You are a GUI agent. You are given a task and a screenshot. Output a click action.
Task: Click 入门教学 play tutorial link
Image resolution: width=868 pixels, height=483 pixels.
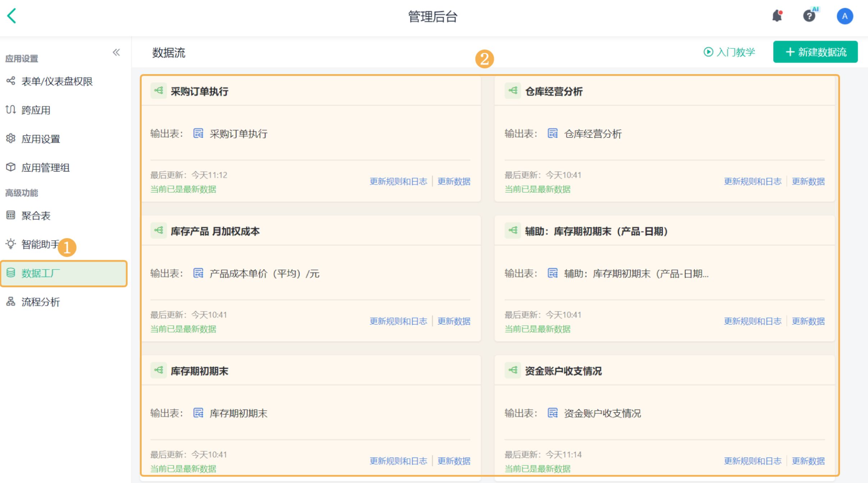(729, 52)
